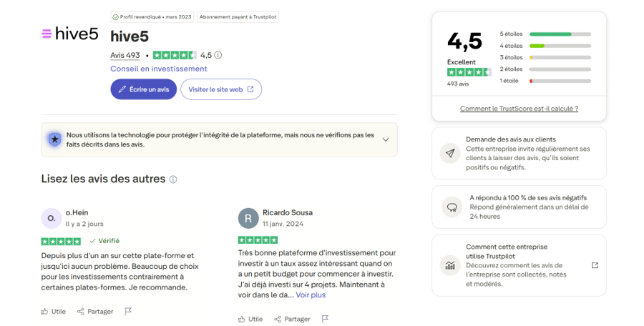
Task: Click Ricardo Sousa's avatar circle
Action: tap(248, 218)
